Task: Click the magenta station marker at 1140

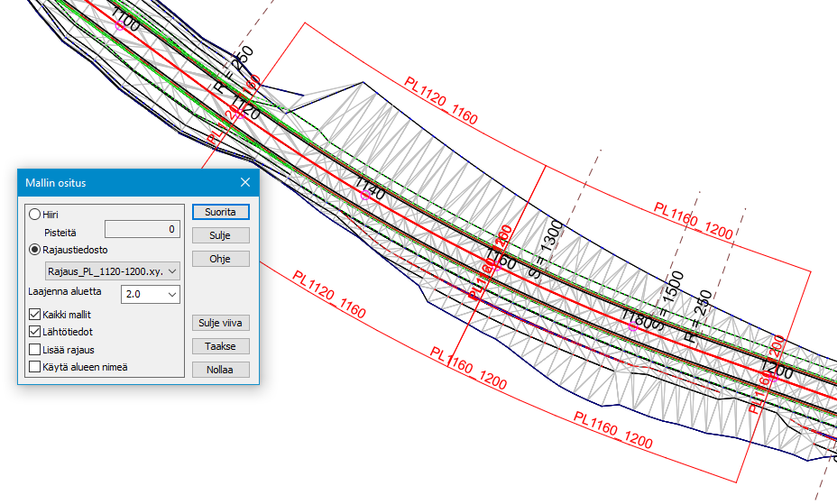Action: coord(364,195)
